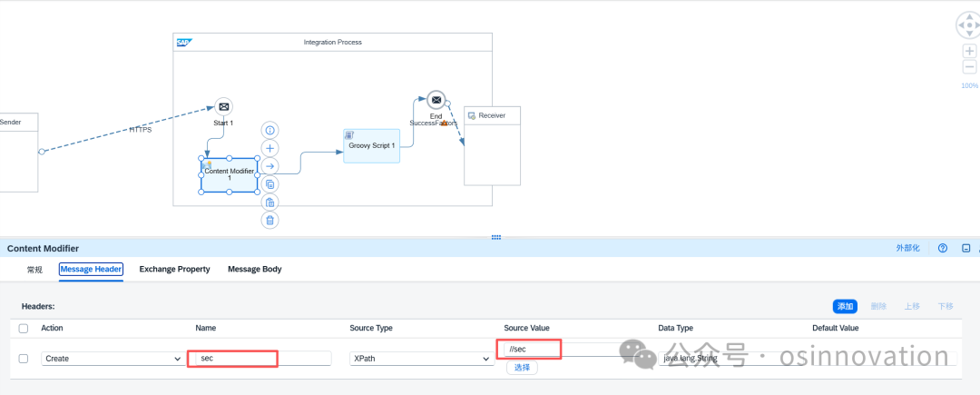Screen dimensions: 980x395
Task: Tick the select-all checkbox in Headers table
Action: (23, 328)
